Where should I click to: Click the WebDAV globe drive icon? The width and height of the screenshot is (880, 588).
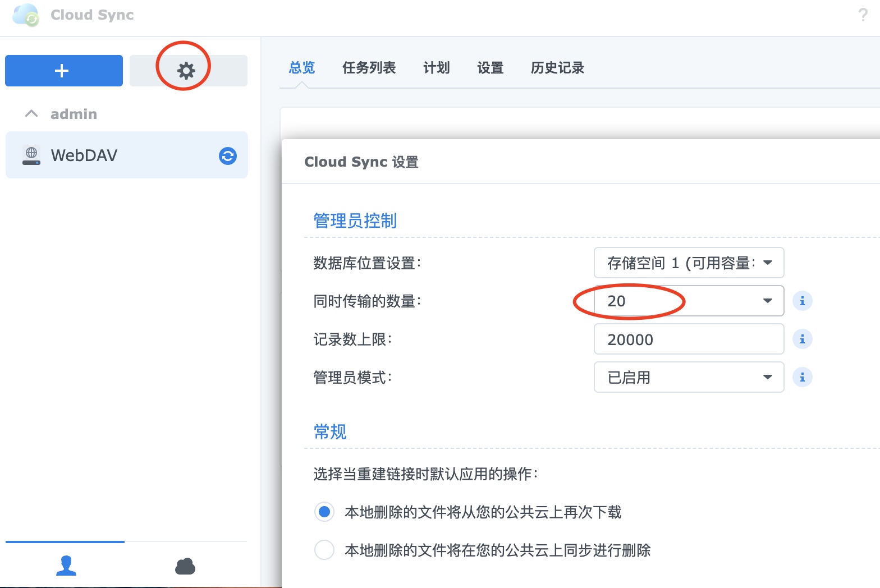(x=31, y=155)
